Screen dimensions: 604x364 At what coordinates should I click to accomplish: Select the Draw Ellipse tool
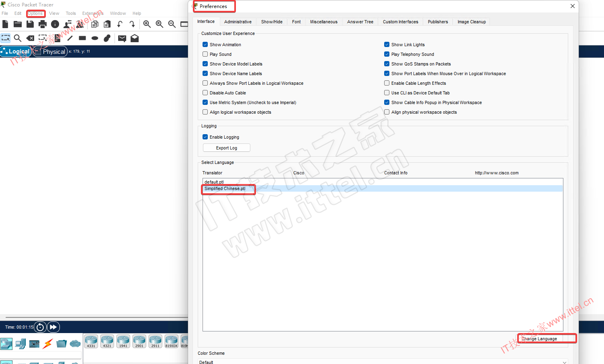95,38
